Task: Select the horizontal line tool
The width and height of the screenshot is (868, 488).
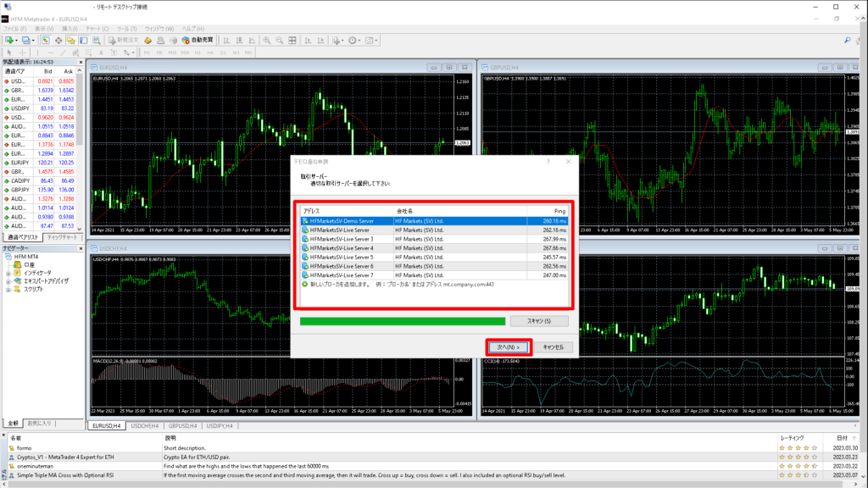Action: (50, 53)
